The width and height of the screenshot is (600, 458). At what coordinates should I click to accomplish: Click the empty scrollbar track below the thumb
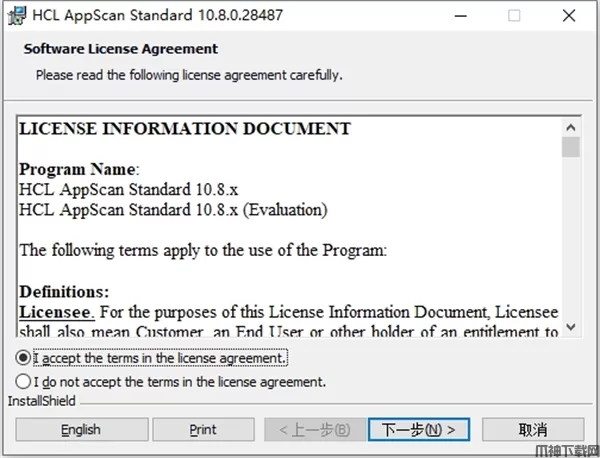click(x=571, y=240)
